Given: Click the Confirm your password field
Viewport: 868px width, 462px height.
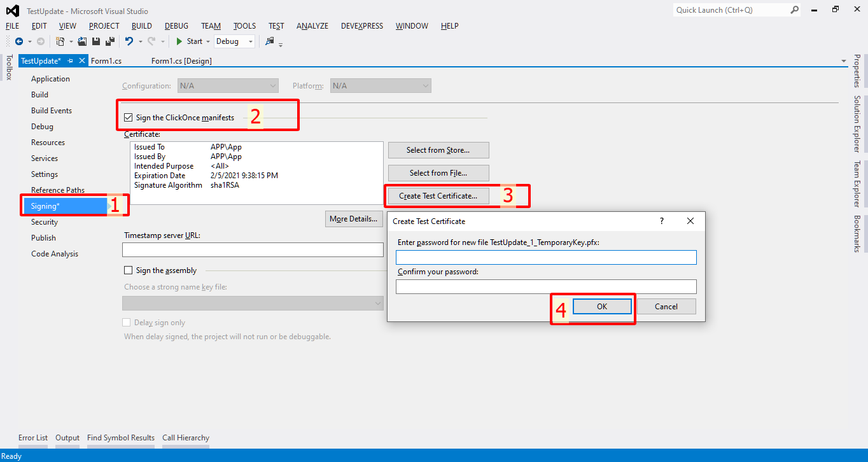Looking at the screenshot, I should [x=546, y=286].
